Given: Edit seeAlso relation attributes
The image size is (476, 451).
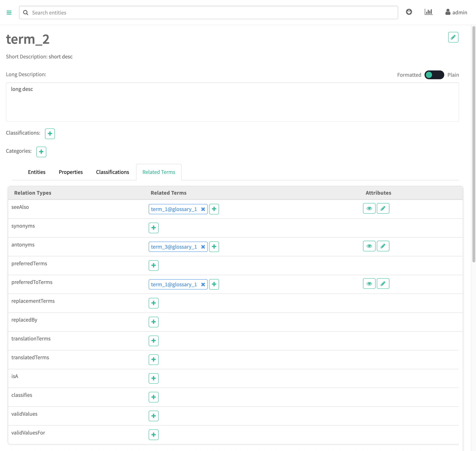Looking at the screenshot, I should click(x=383, y=208).
